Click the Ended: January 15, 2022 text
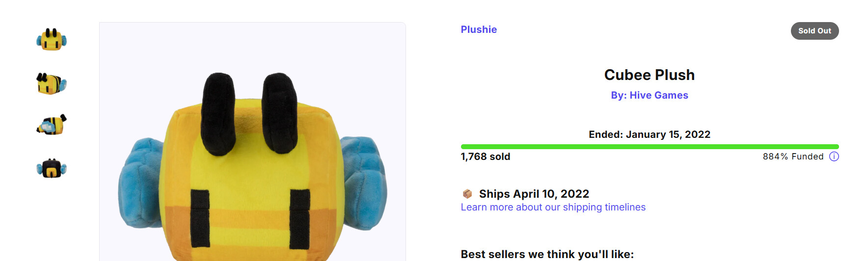This screenshot has width=868, height=261. coord(649,134)
